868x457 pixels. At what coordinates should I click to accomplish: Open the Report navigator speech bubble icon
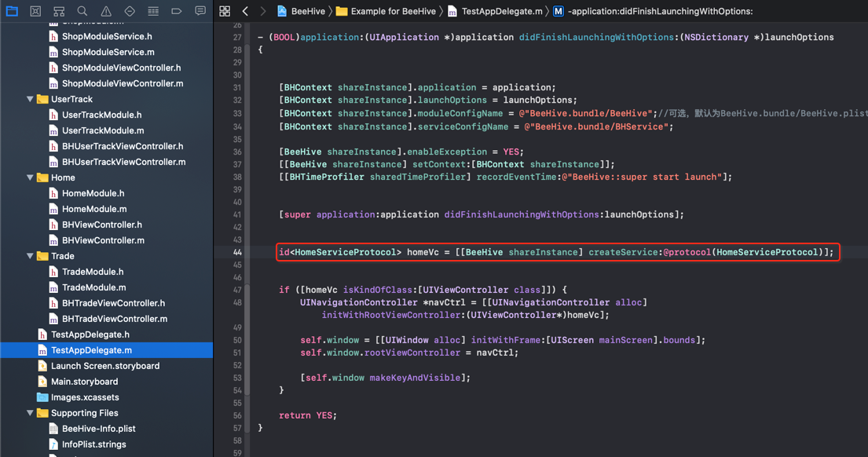click(200, 11)
